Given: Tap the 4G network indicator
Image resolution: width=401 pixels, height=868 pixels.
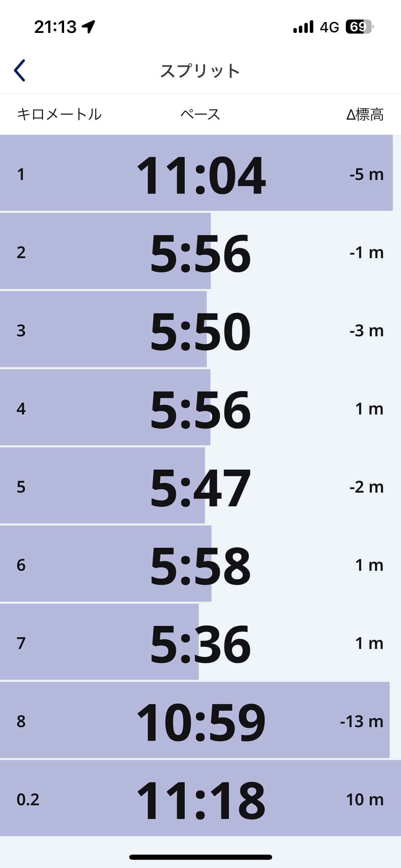Looking at the screenshot, I should 329,27.
